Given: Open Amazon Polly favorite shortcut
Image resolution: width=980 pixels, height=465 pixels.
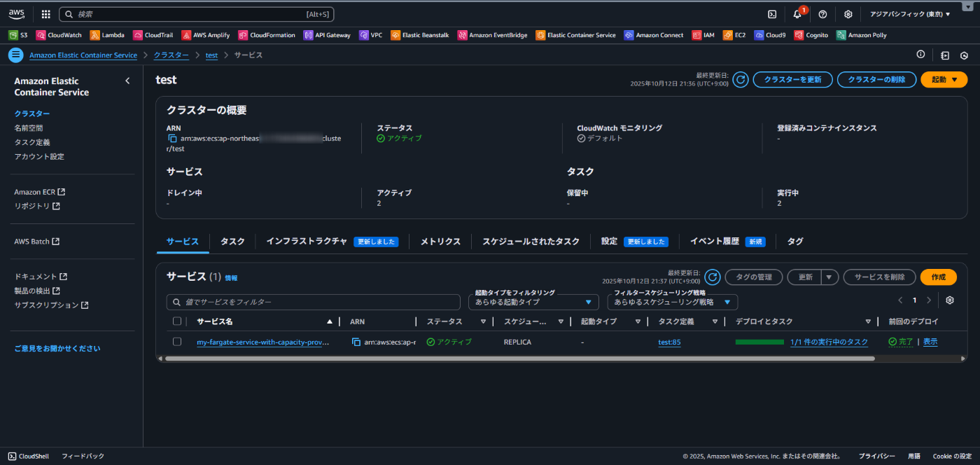Looking at the screenshot, I should click(862, 35).
